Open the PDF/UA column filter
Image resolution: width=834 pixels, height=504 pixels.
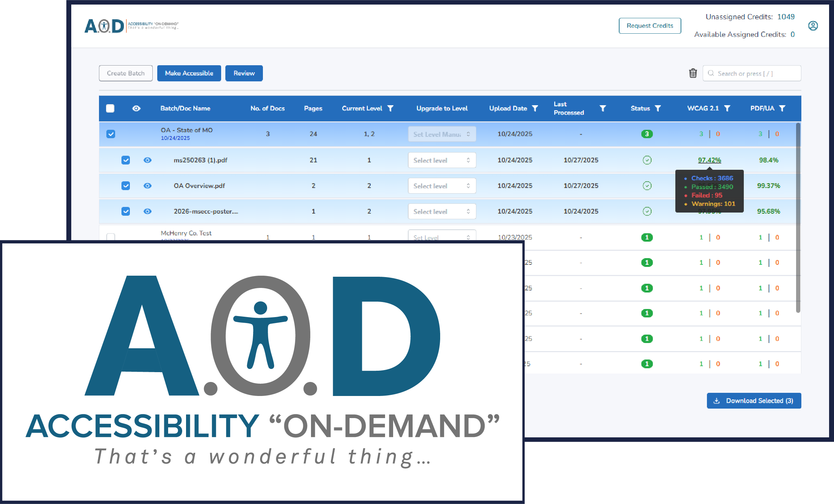click(x=782, y=108)
